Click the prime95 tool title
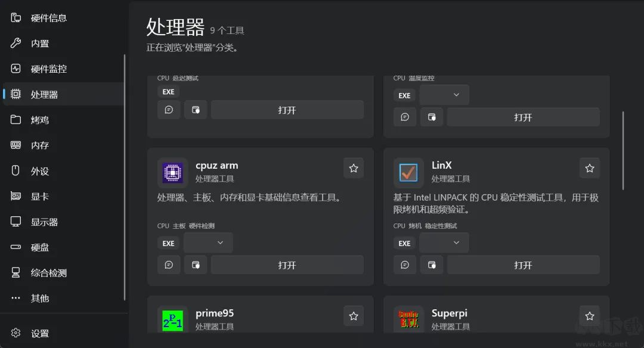Screen dimensions: 644x348 click(215, 313)
